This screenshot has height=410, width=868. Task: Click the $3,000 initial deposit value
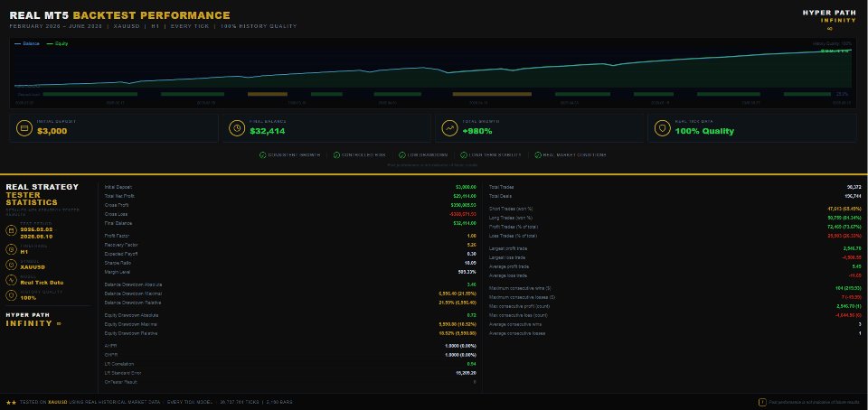tap(52, 132)
